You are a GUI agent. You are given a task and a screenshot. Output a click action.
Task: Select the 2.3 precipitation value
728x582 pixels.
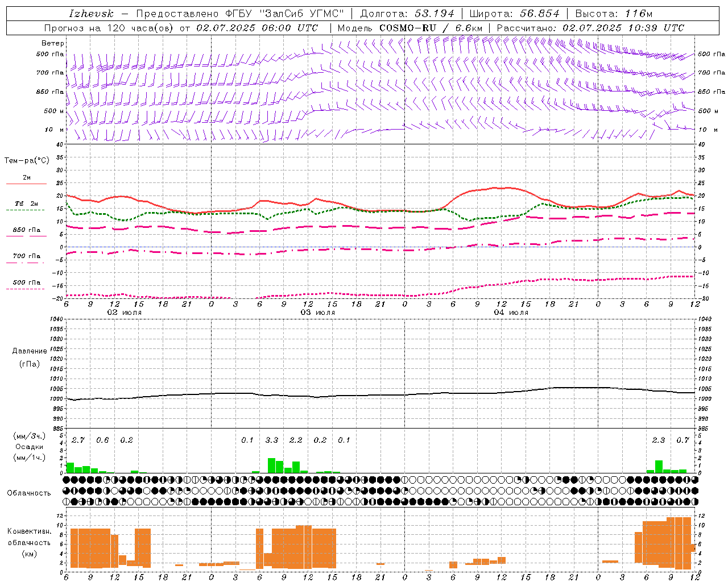pos(659,440)
